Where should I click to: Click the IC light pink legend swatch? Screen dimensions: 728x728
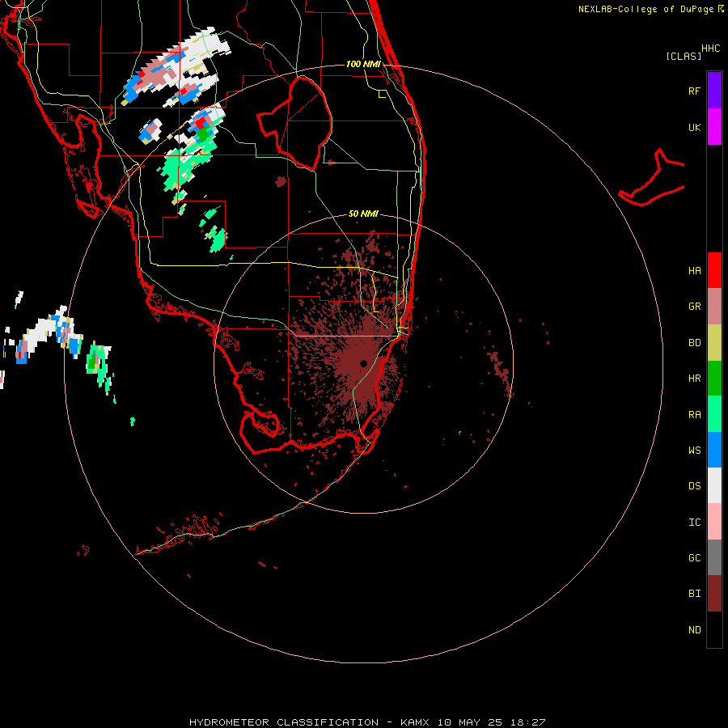[714, 522]
